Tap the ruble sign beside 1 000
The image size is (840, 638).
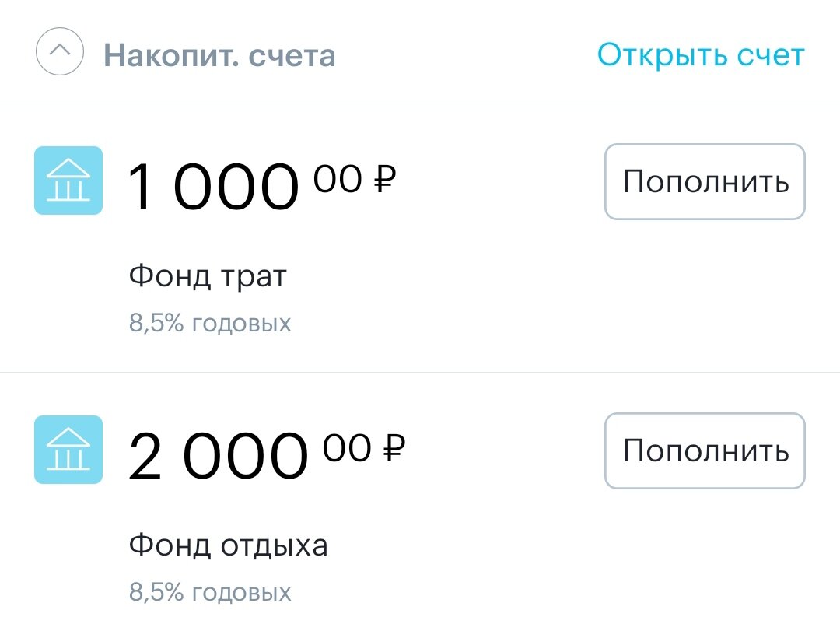pyautogui.click(x=385, y=179)
